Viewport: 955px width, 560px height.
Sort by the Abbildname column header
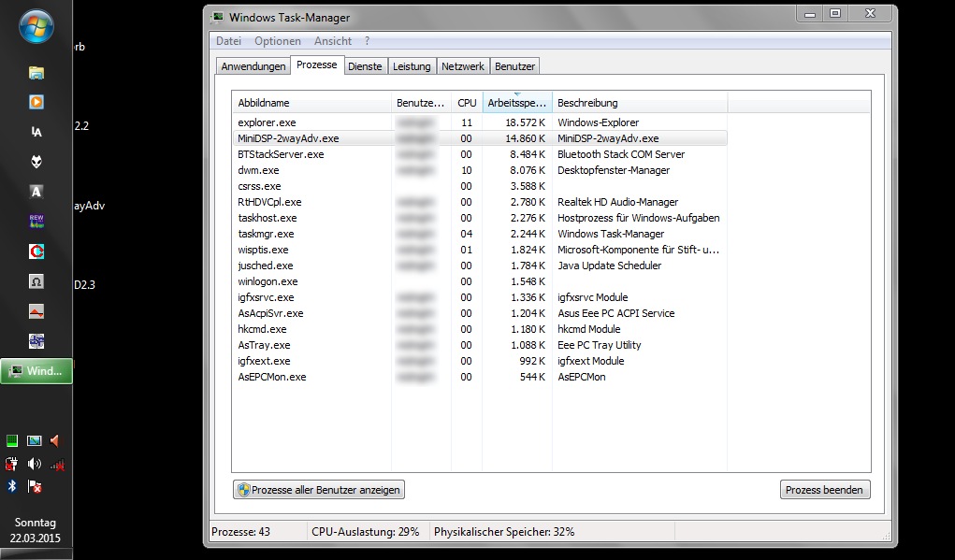[311, 103]
